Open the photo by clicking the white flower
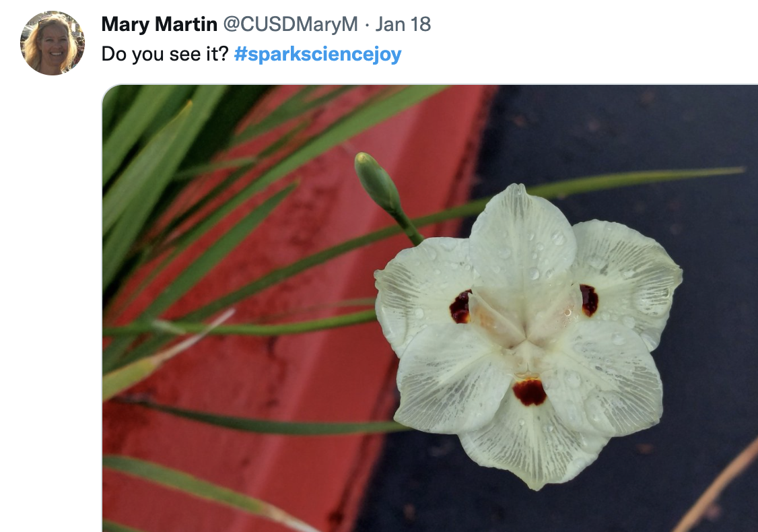This screenshot has height=532, width=758. point(528,336)
